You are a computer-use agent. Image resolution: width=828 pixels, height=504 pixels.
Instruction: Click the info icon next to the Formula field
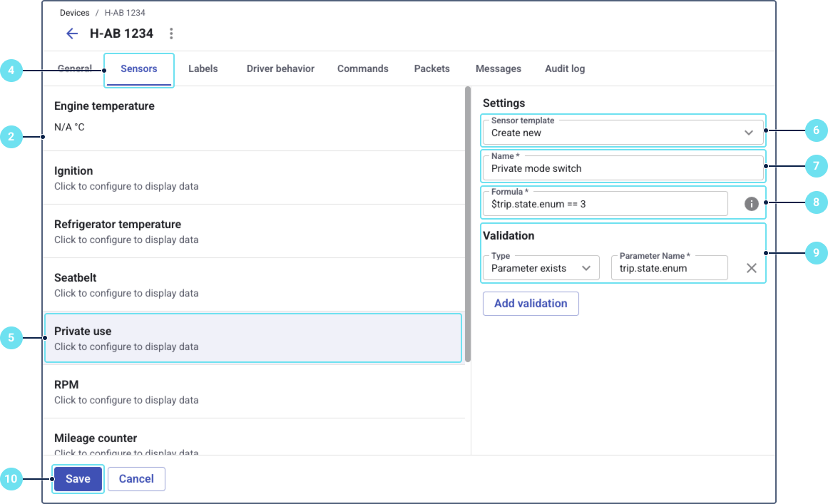(x=751, y=203)
